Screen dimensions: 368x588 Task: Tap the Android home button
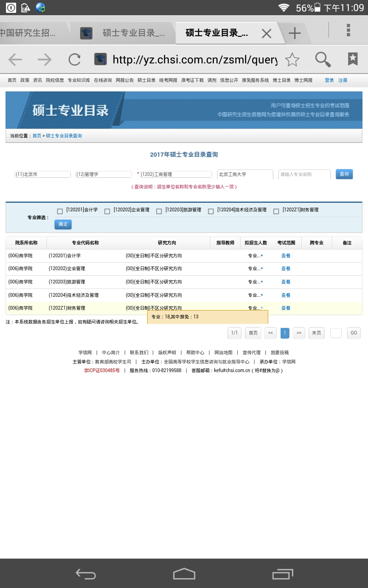pyautogui.click(x=184, y=574)
